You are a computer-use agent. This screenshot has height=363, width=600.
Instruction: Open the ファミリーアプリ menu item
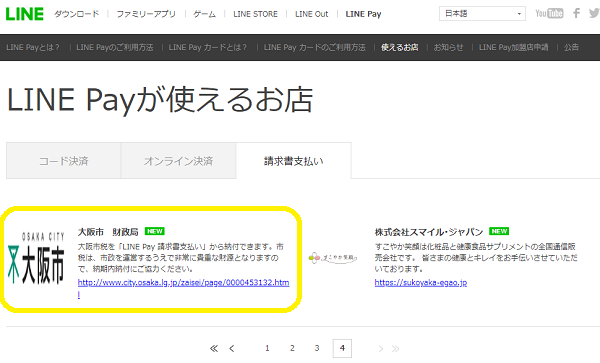pyautogui.click(x=146, y=14)
